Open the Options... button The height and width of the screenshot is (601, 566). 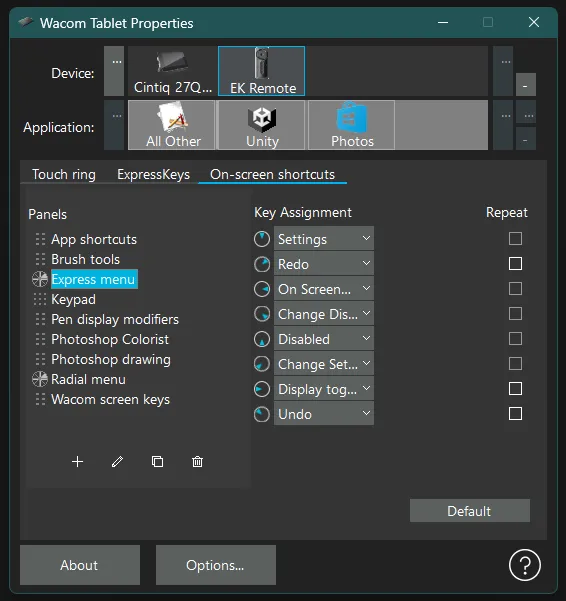coord(215,565)
